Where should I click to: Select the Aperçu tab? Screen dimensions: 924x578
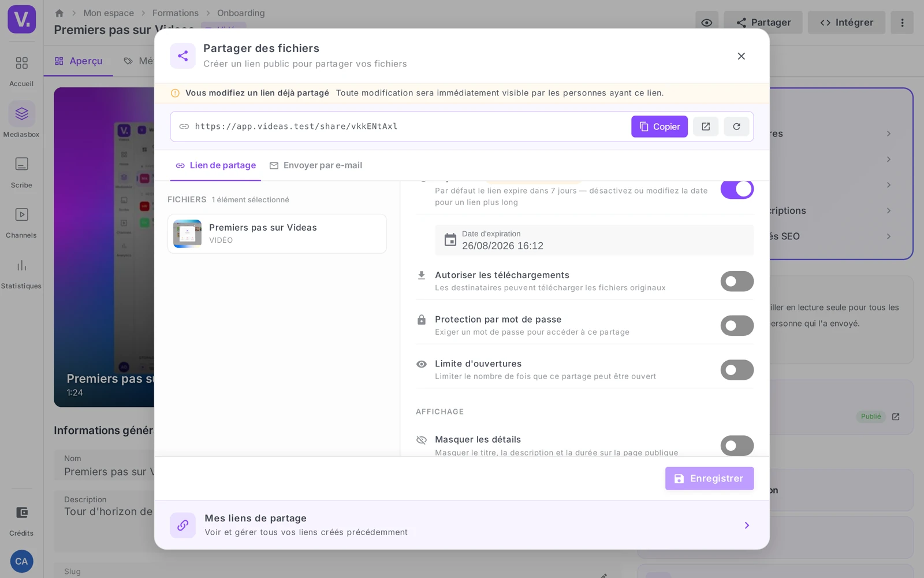(79, 61)
